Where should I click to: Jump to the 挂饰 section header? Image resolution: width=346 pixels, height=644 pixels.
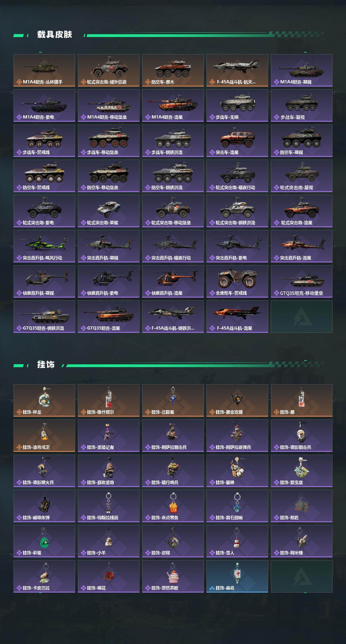pos(46,365)
